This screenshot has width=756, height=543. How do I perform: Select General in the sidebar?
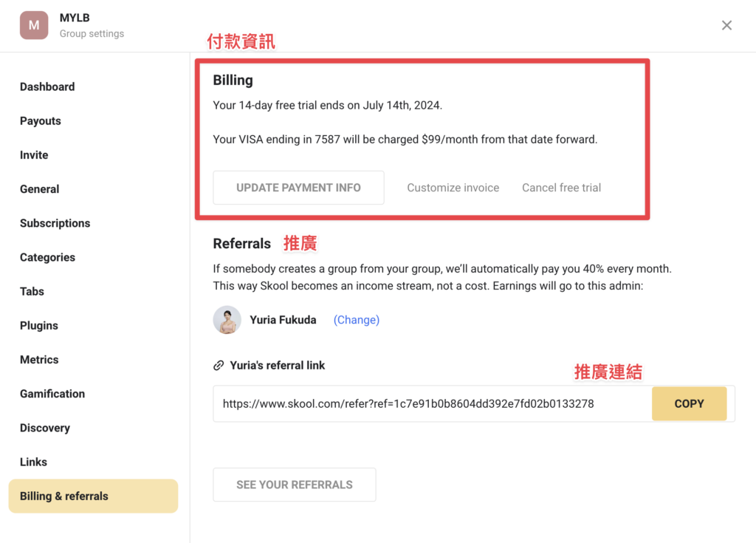coord(40,189)
